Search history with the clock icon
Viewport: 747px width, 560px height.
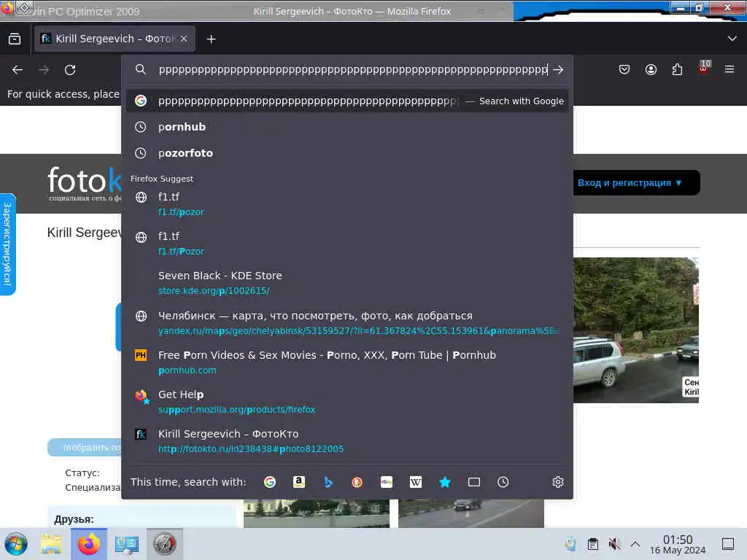coord(503,482)
